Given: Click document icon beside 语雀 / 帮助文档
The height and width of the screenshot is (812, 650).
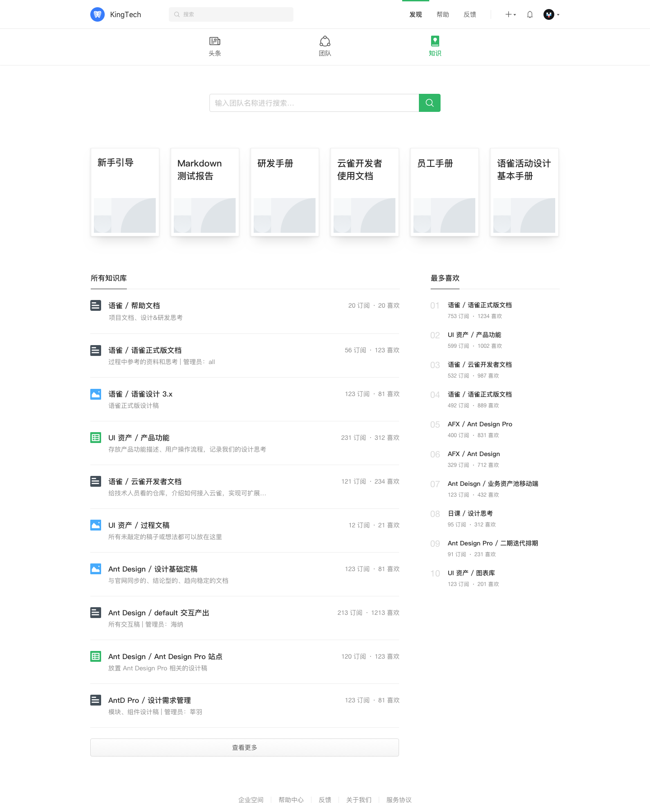Looking at the screenshot, I should 96,305.
